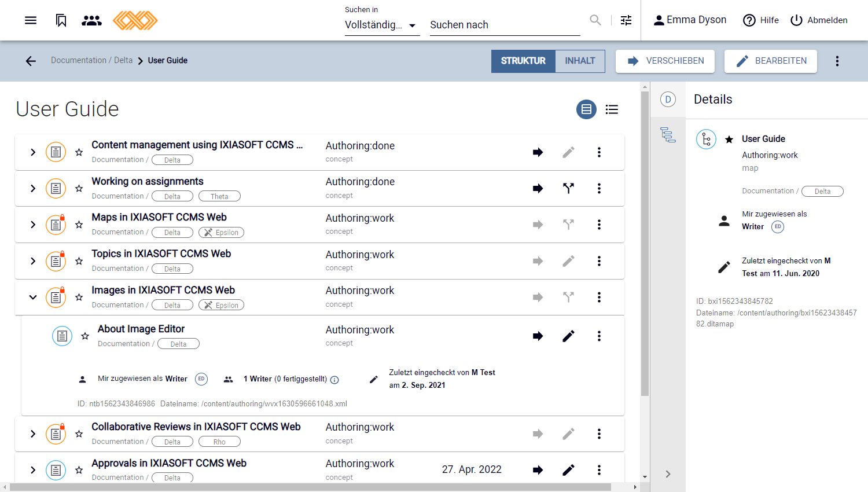Switch to detailed card view icon

pos(586,109)
